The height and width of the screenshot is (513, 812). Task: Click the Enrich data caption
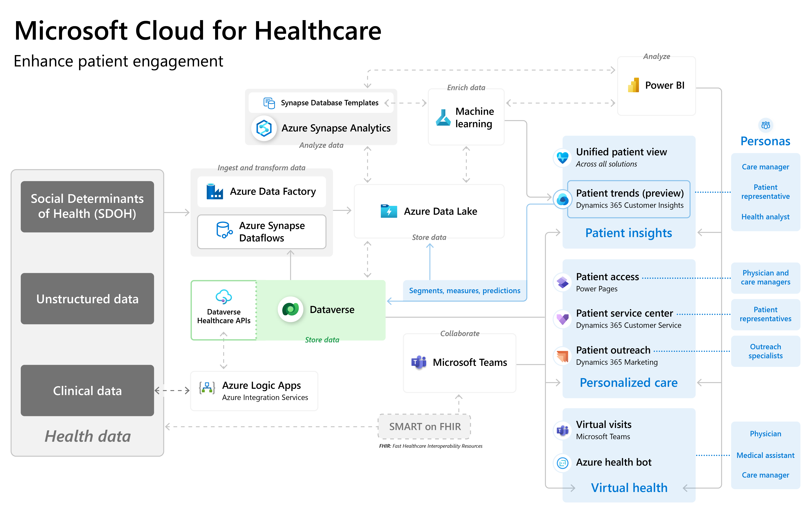click(x=466, y=88)
